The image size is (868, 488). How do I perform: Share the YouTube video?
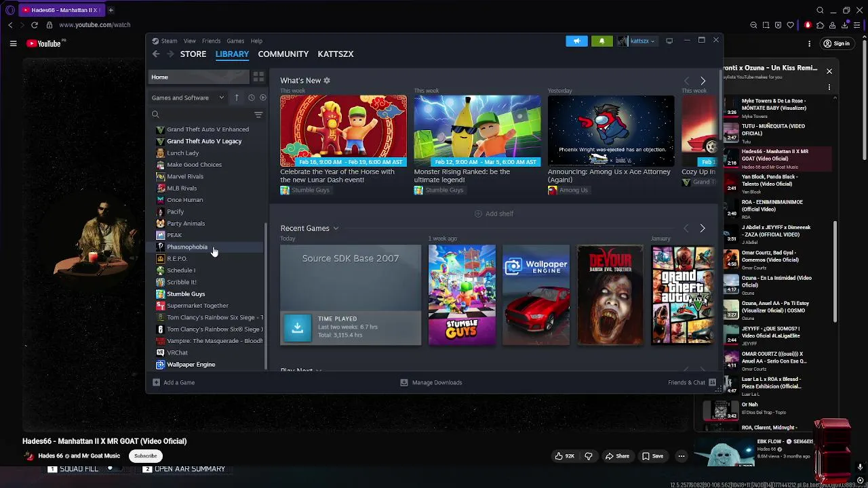tap(617, 456)
